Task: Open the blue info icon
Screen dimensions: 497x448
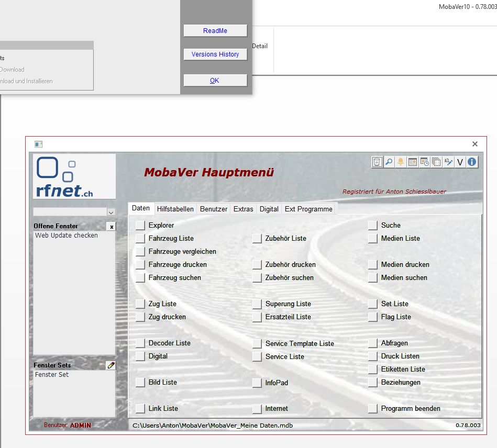Action: coord(472,162)
